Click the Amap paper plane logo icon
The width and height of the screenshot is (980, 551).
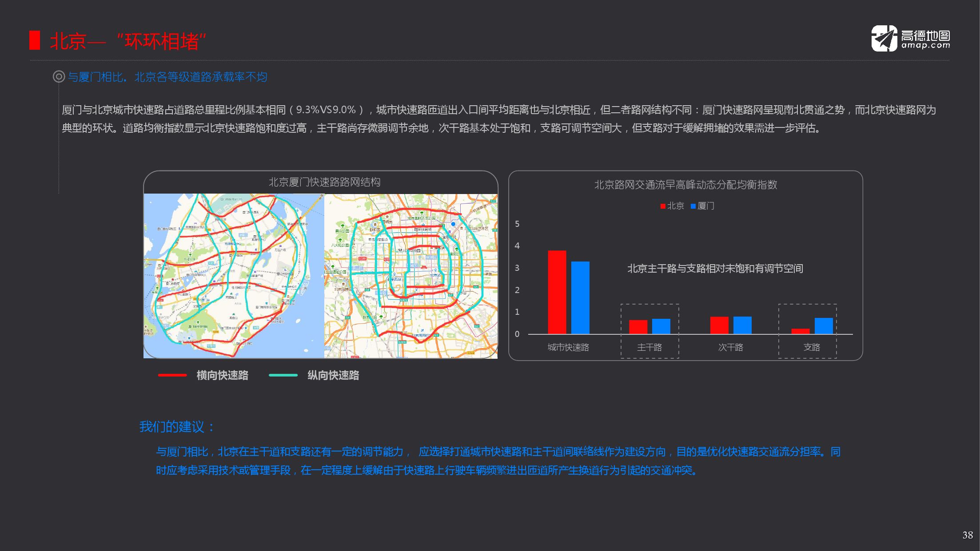(884, 39)
